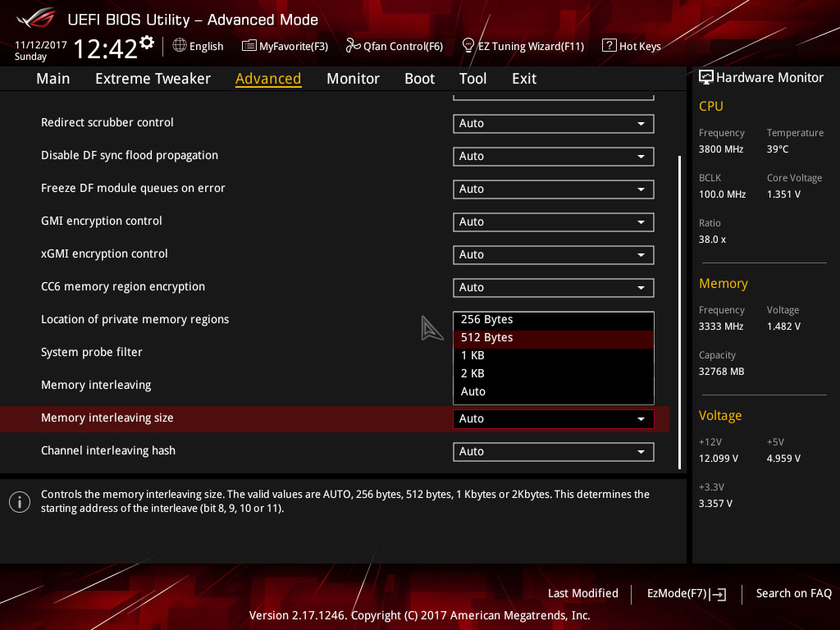
Task: Expand Channel interleaving hash dropdown
Action: tap(554, 452)
